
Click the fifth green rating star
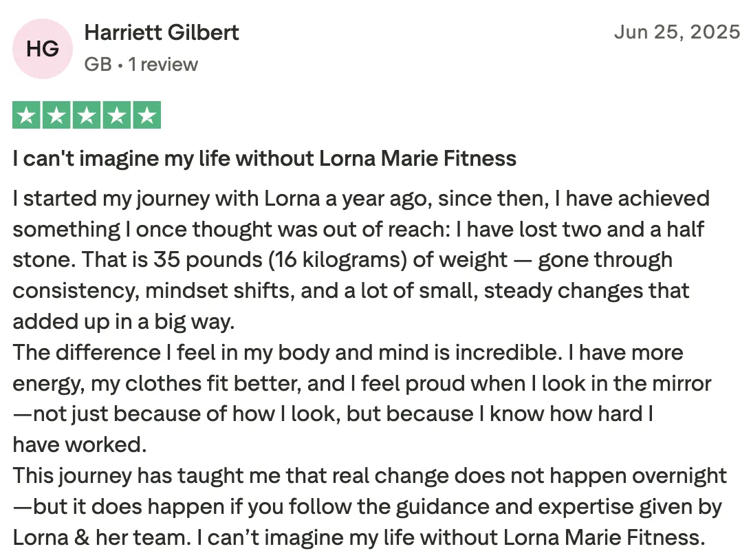[x=146, y=115]
